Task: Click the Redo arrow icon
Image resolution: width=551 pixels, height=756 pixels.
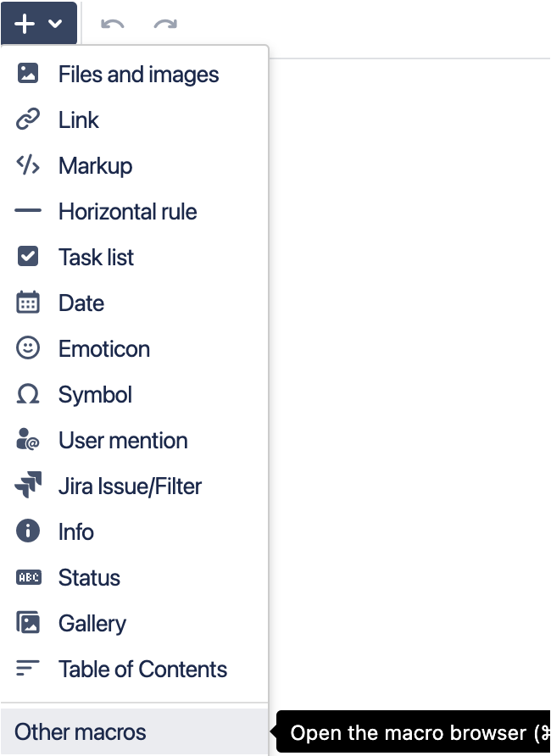Action: pos(166,25)
